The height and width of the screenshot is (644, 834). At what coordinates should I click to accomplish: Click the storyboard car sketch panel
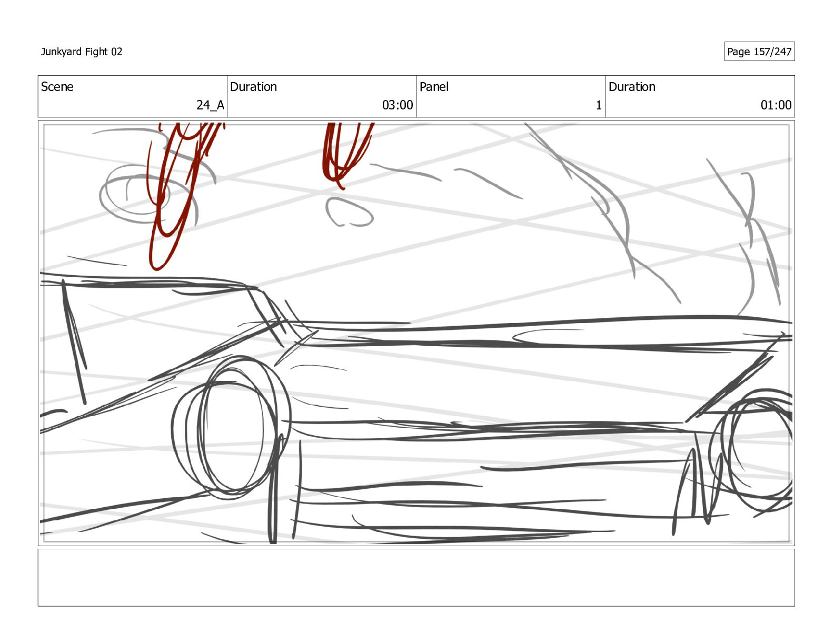416,333
